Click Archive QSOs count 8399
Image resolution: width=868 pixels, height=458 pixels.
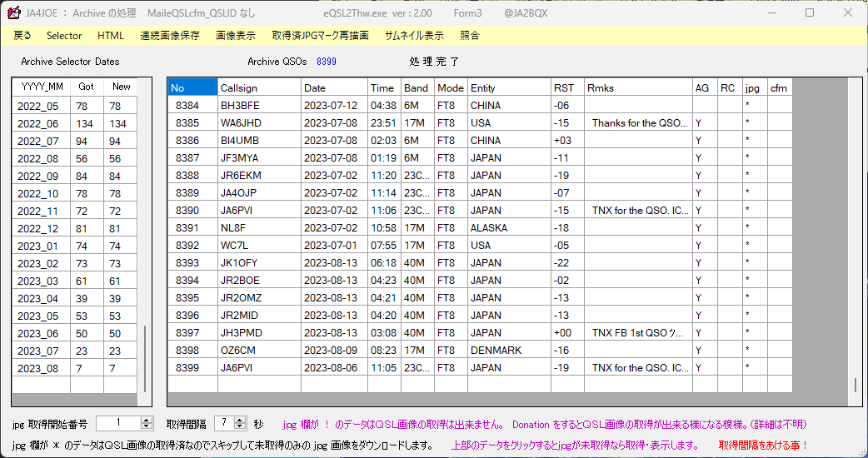tap(327, 62)
